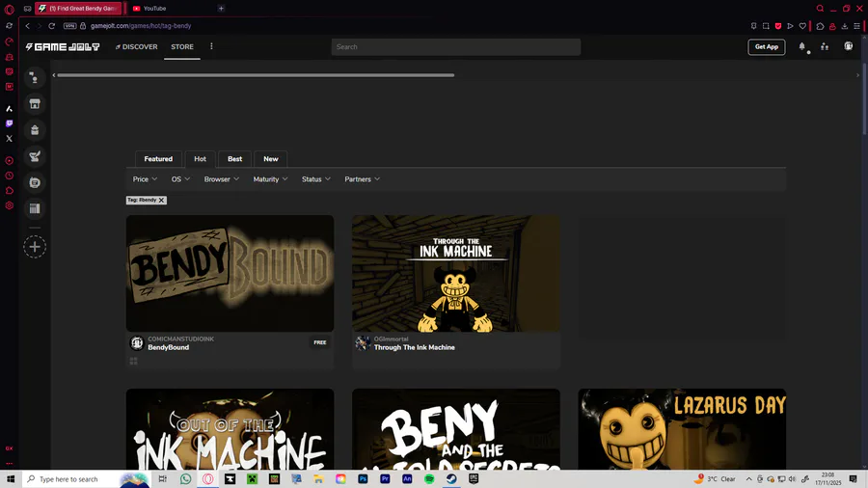This screenshot has height=488, width=868.
Task: Open the Lazarus Day game thumbnail
Action: [x=682, y=429]
